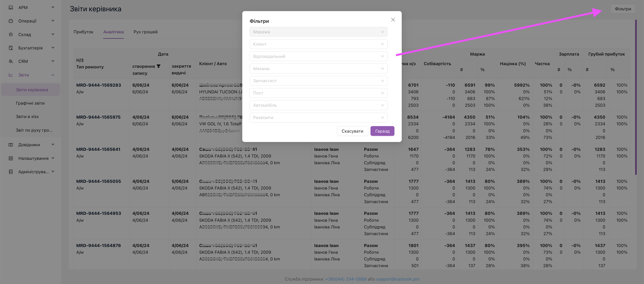Open the Автомобіль dropdown
Screen dimensions: 644x284
(318, 105)
